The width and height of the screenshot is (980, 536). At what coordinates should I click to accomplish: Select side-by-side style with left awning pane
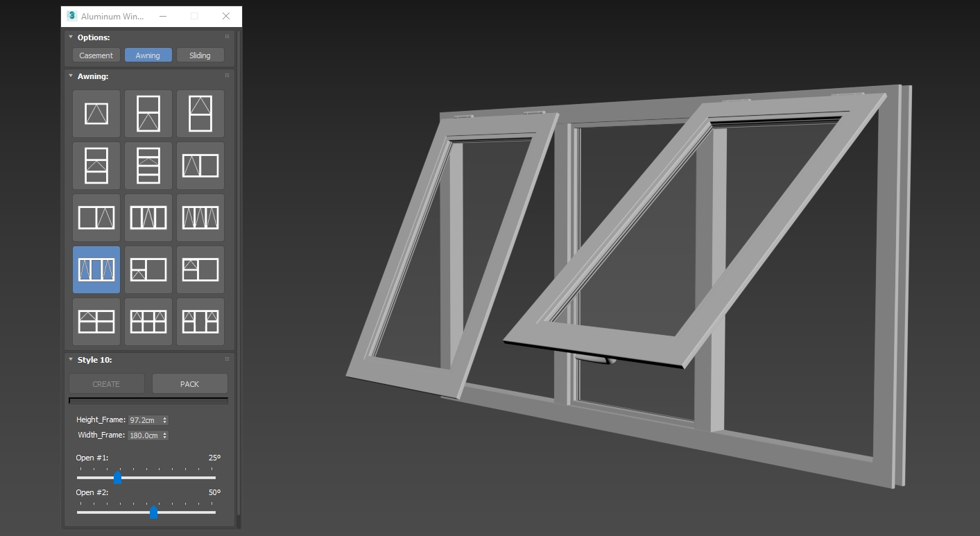(200, 166)
